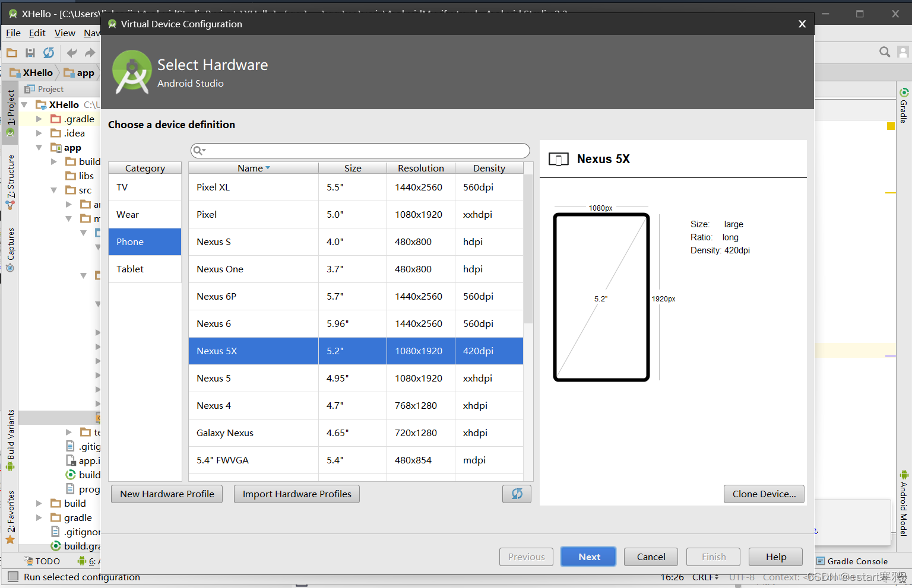Select the Nexus 6P device row

tap(356, 296)
